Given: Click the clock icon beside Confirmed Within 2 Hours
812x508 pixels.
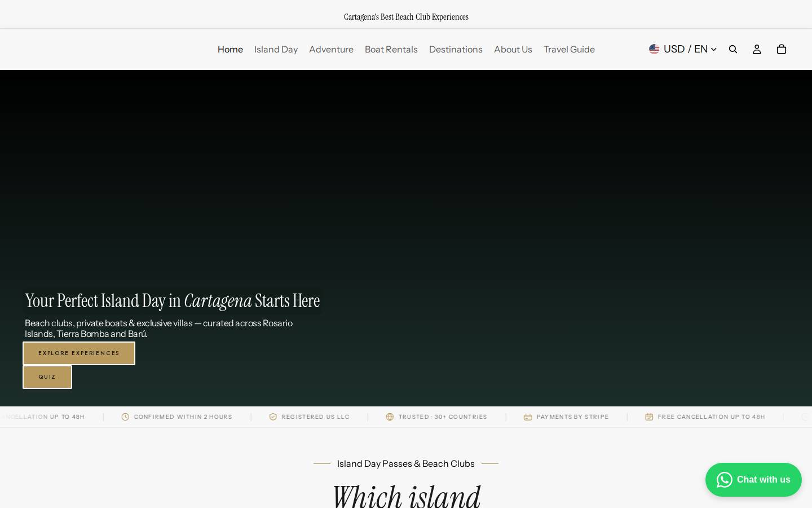Looking at the screenshot, I should [125, 417].
